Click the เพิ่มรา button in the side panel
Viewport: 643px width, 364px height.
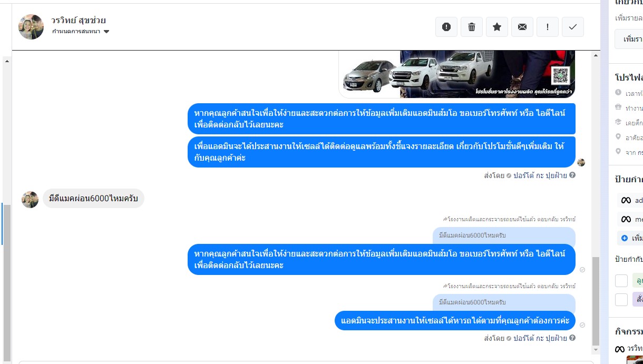[x=629, y=39]
